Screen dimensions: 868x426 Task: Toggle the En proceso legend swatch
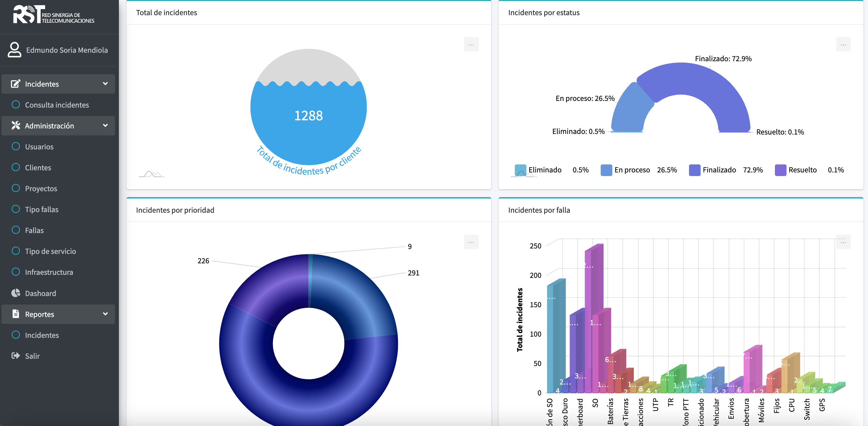click(x=606, y=170)
